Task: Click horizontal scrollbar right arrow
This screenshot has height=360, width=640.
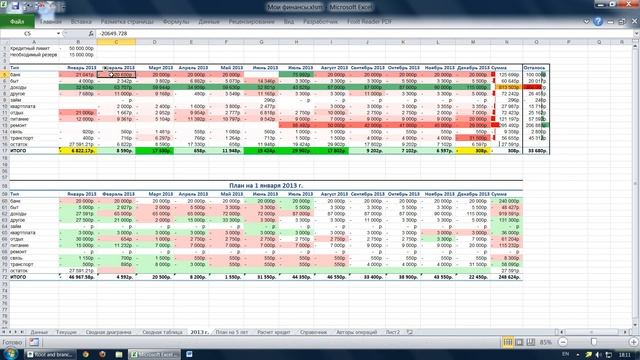Action: coord(625,332)
